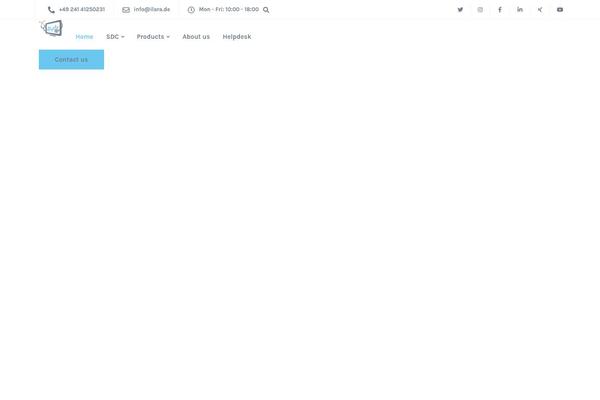Viewport: 600px width, 400px height.
Task: Open the search magnifier icon
Action: click(x=266, y=10)
